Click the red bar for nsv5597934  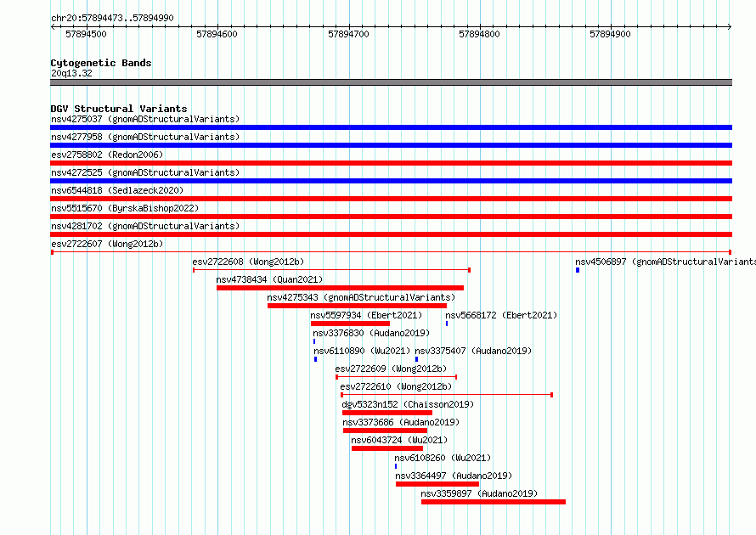[350, 324]
